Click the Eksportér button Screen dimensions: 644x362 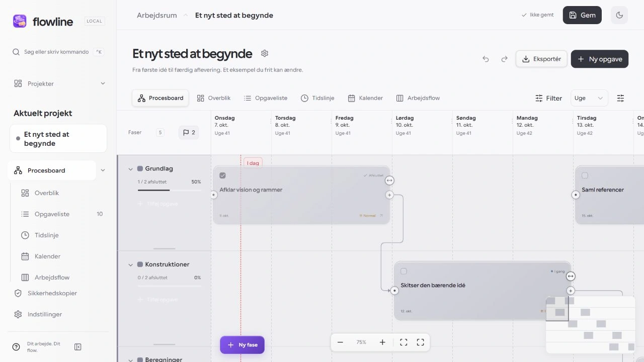click(541, 59)
